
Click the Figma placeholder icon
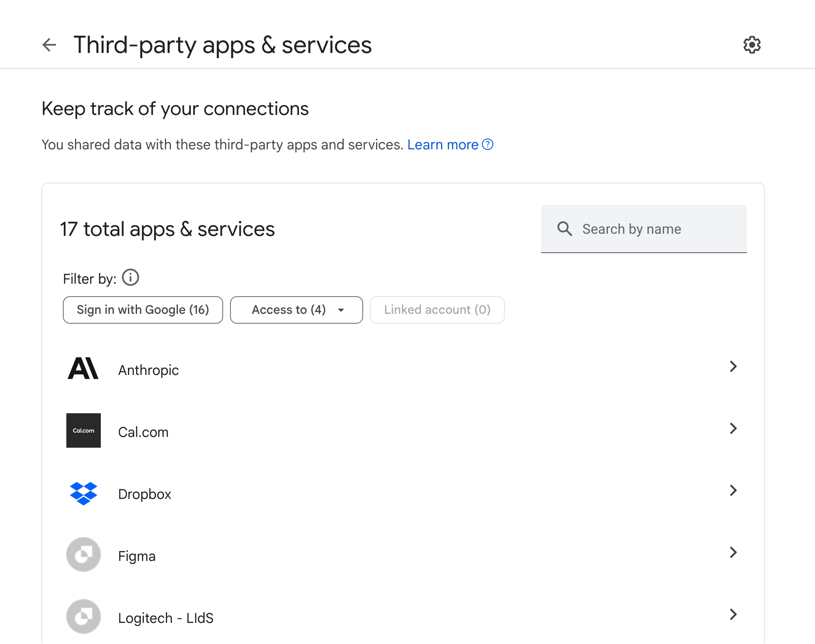83,554
